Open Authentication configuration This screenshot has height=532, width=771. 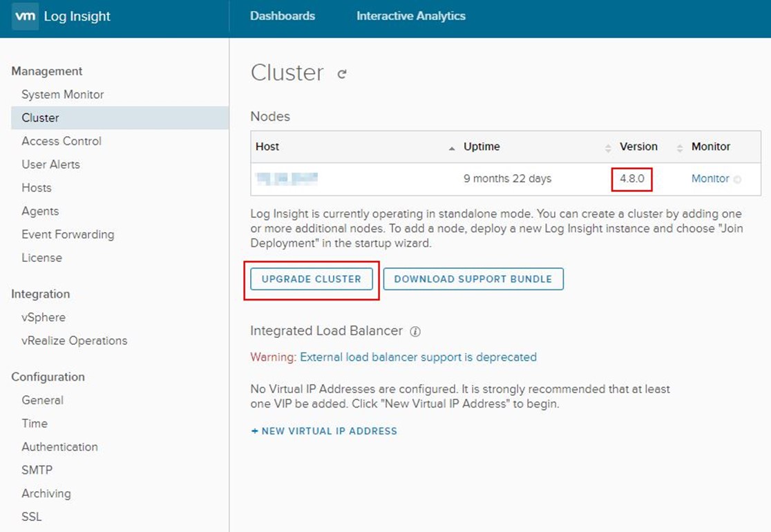point(59,447)
